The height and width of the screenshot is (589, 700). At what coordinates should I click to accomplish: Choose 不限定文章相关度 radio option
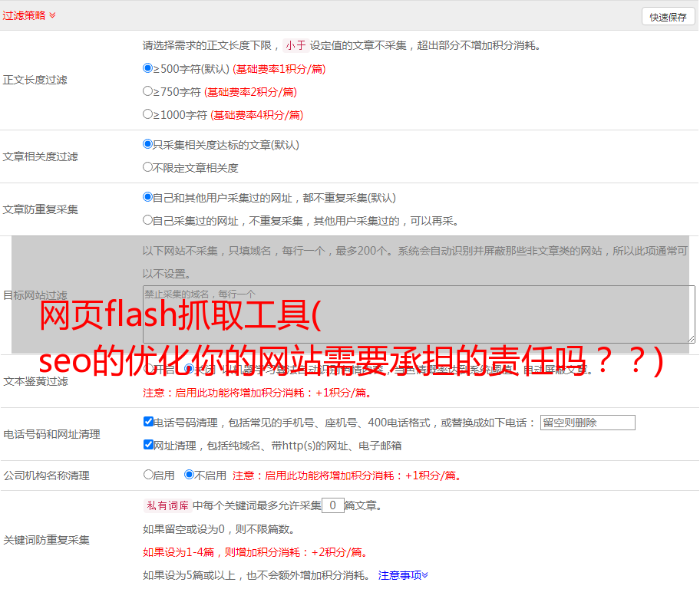(147, 167)
